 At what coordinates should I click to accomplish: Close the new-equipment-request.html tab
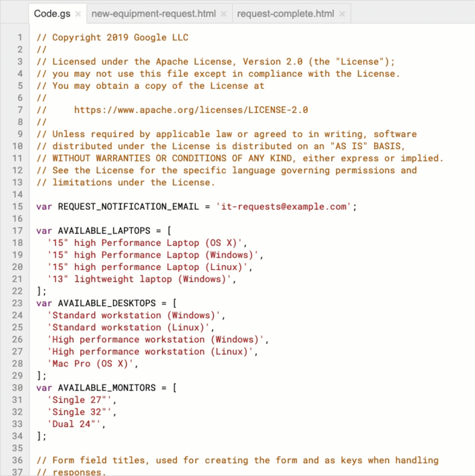pos(223,14)
